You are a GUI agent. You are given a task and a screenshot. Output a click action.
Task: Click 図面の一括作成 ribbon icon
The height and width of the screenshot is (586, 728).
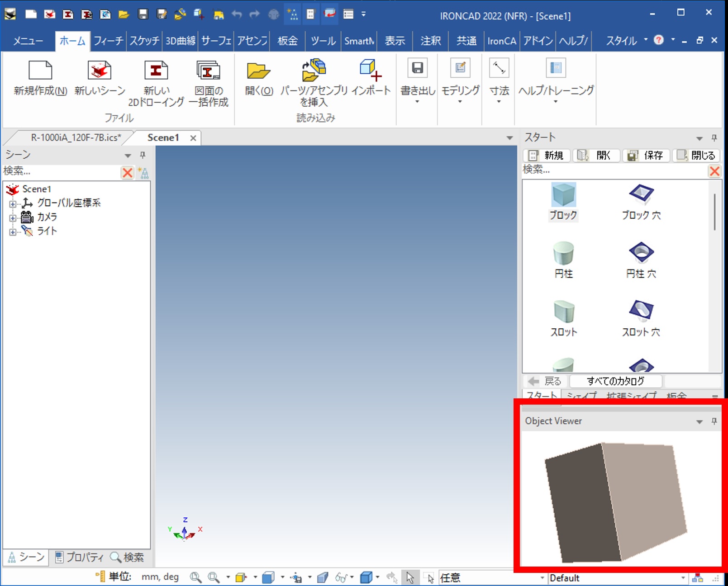(208, 84)
